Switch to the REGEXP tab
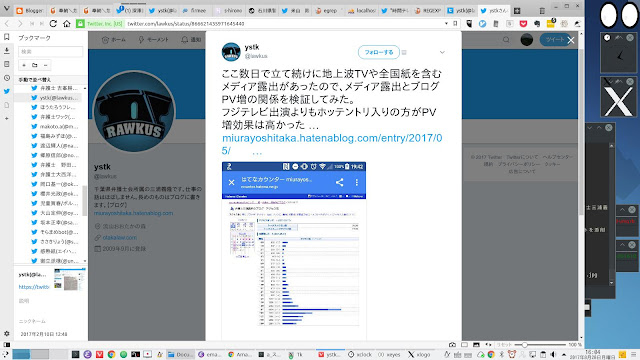The height and width of the screenshot is (360, 640). click(x=427, y=11)
